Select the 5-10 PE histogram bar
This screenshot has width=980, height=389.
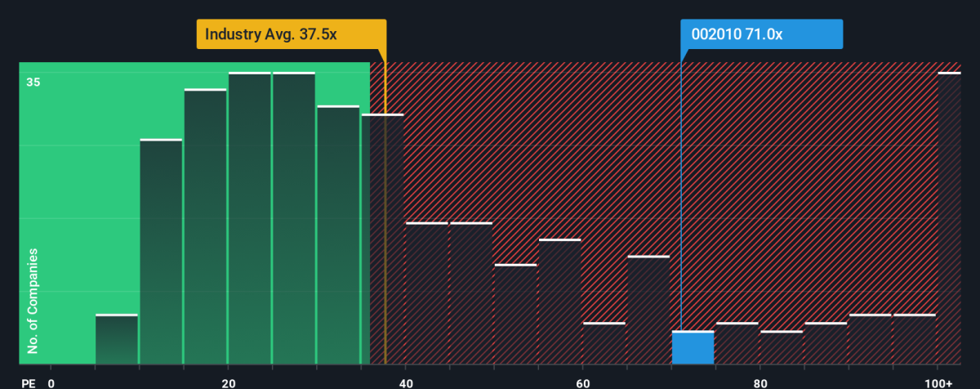coord(116,339)
